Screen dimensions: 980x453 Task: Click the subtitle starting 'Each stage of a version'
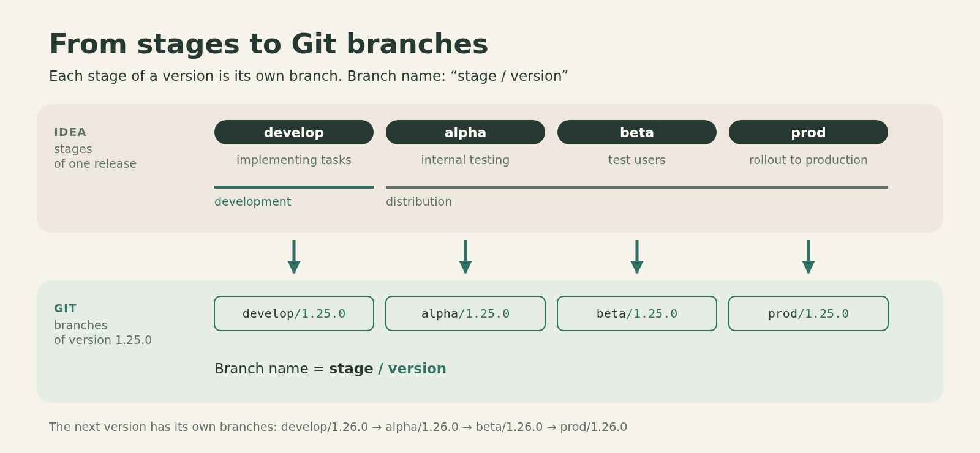click(x=308, y=76)
